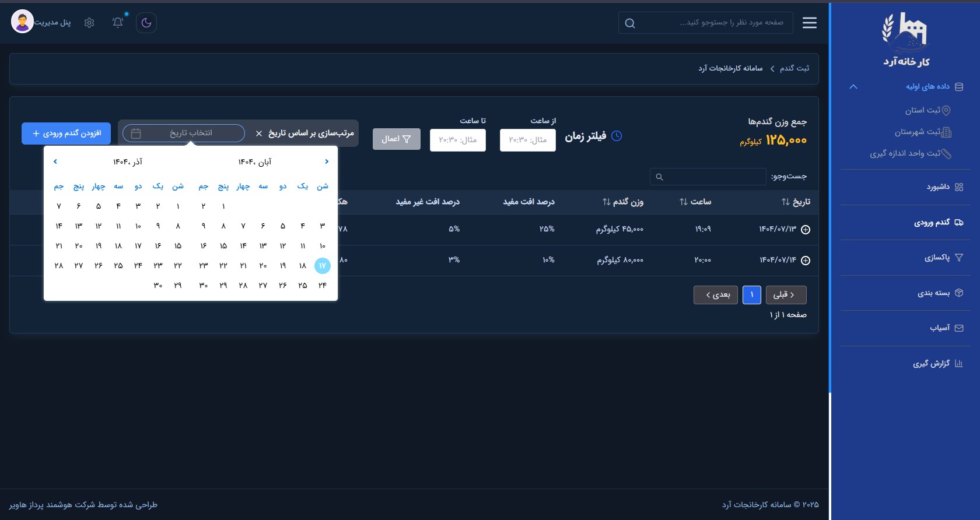Image resolution: width=980 pixels, height=520 pixels.
Task: Select day ۲۹ in the آذر calendar
Action: coord(178,285)
